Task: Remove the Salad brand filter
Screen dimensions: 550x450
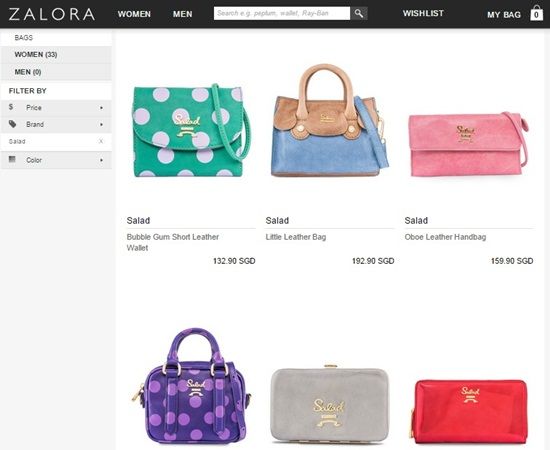Action: point(101,141)
